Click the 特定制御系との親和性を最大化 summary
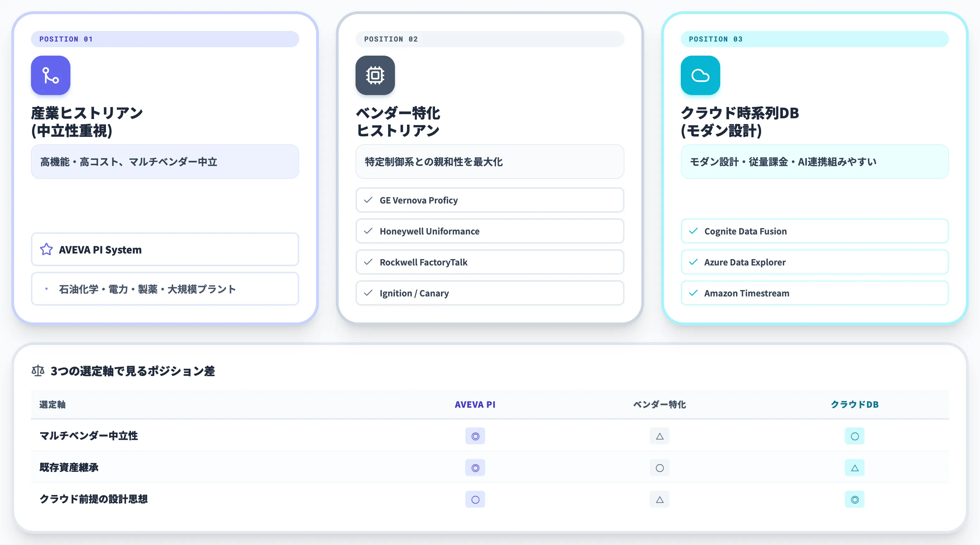The width and height of the screenshot is (980, 545). 490,162
